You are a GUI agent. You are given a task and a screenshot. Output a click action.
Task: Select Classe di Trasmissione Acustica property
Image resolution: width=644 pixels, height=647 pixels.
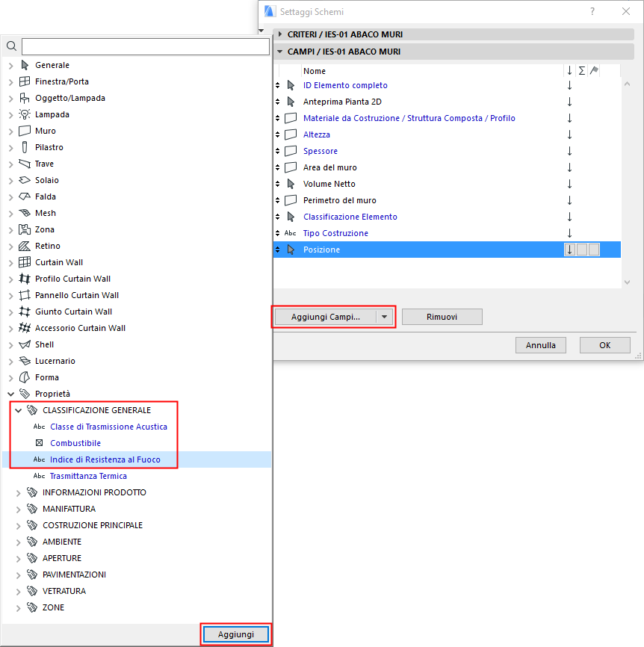[108, 427]
